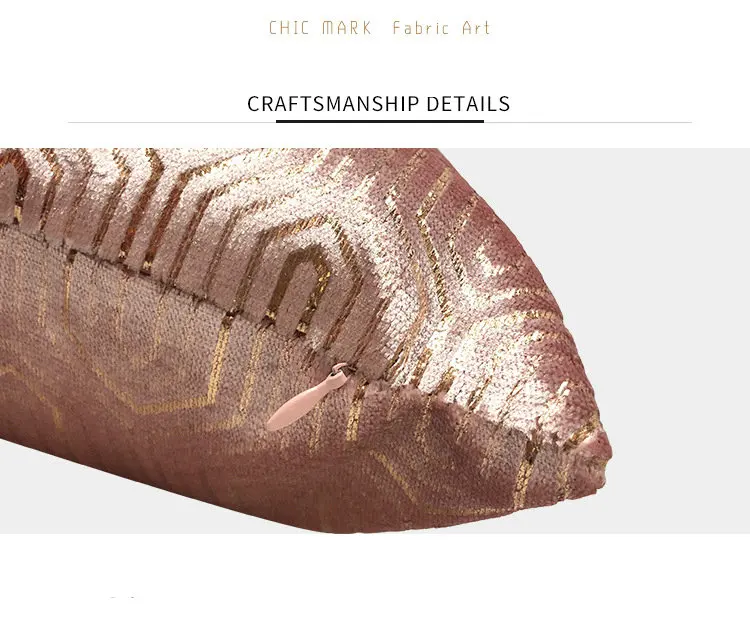Click the thin gray divider line on the left
This screenshot has height=629, width=750.
pos(172,122)
